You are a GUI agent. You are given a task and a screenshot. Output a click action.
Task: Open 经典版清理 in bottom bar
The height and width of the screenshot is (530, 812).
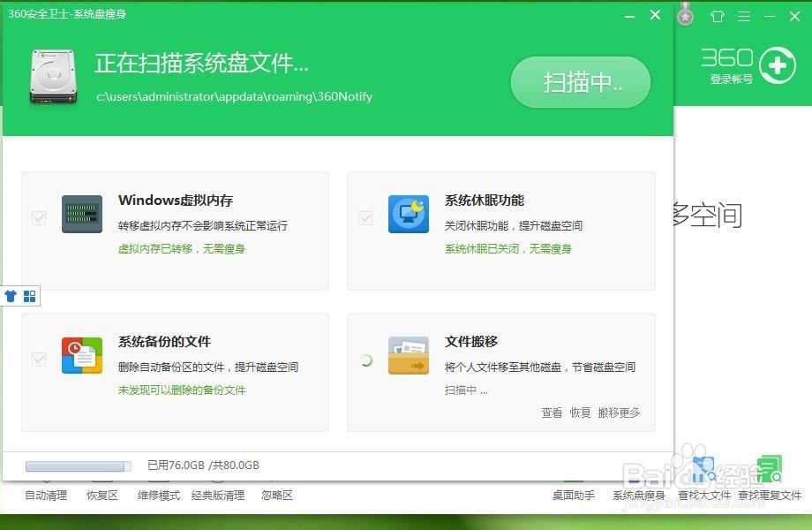(x=217, y=496)
